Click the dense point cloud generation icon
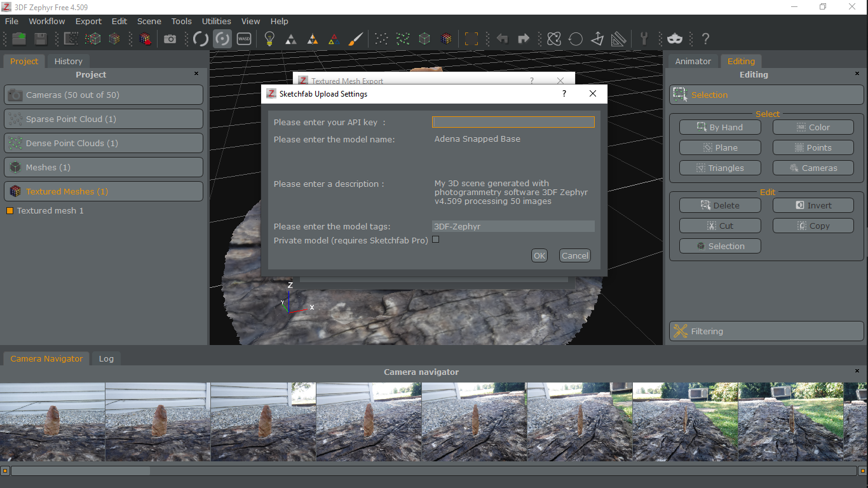The height and width of the screenshot is (488, 868). (93, 39)
